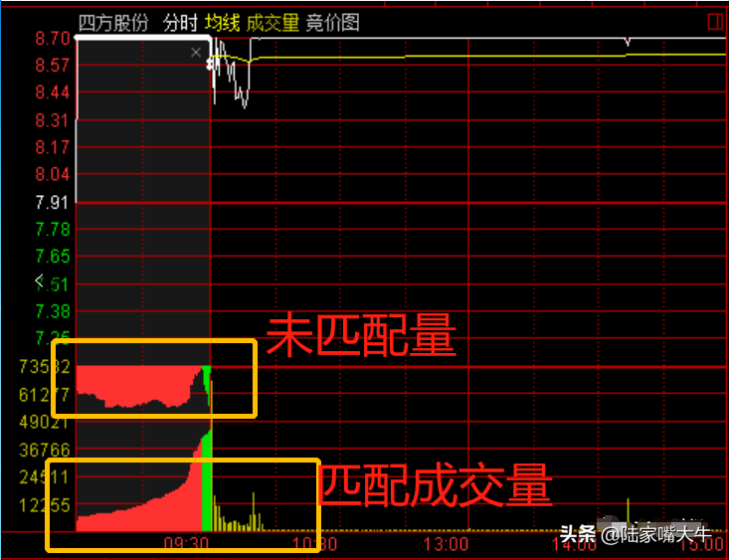Select the 分时 intraday tab
The width and height of the screenshot is (729, 560).
point(180,23)
